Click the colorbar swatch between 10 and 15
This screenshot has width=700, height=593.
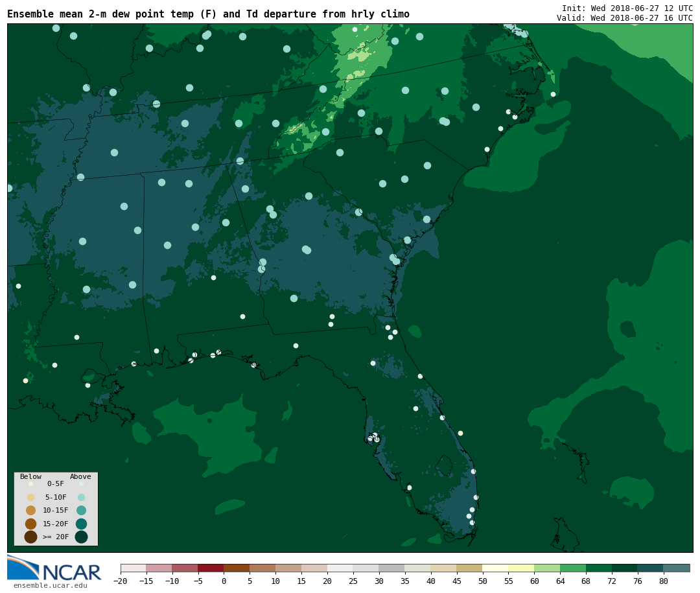(288, 568)
